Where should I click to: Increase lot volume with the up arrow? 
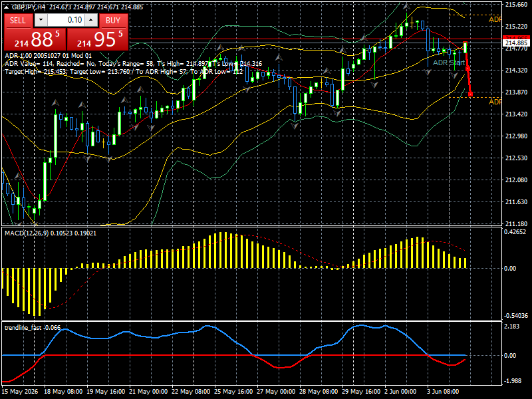coord(91,21)
